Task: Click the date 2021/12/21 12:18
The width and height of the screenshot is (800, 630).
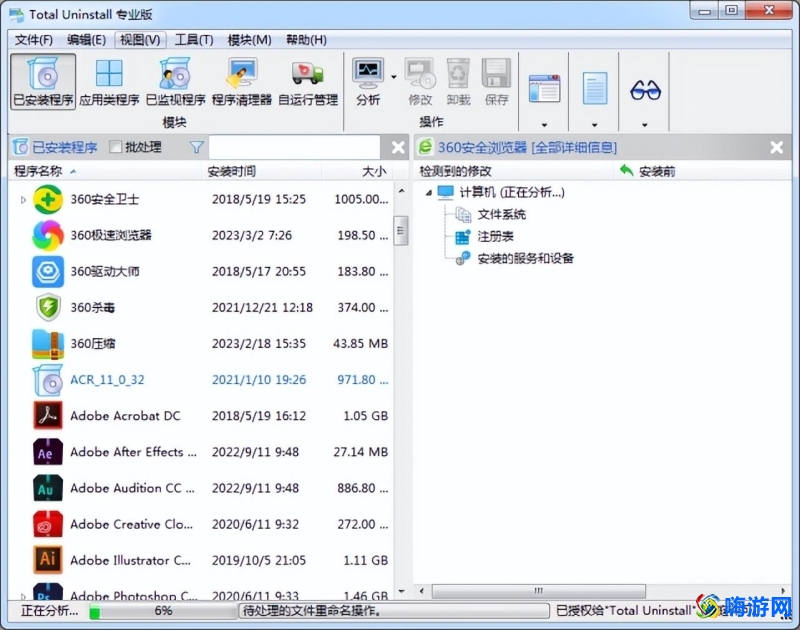Action: click(x=262, y=308)
